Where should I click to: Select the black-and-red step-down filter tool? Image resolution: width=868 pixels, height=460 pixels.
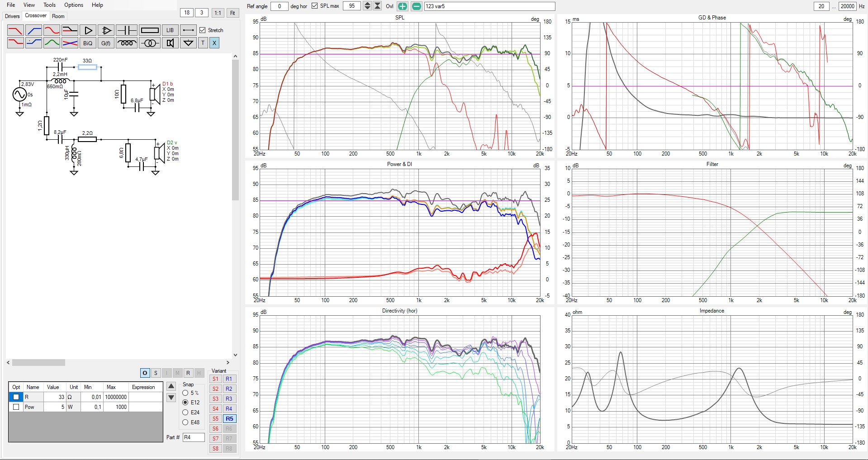point(70,30)
